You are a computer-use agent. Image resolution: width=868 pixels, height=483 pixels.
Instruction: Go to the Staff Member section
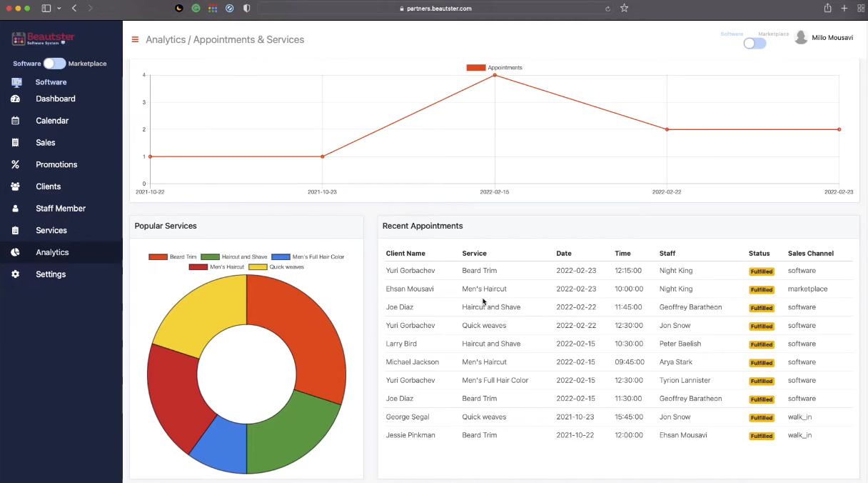61,209
